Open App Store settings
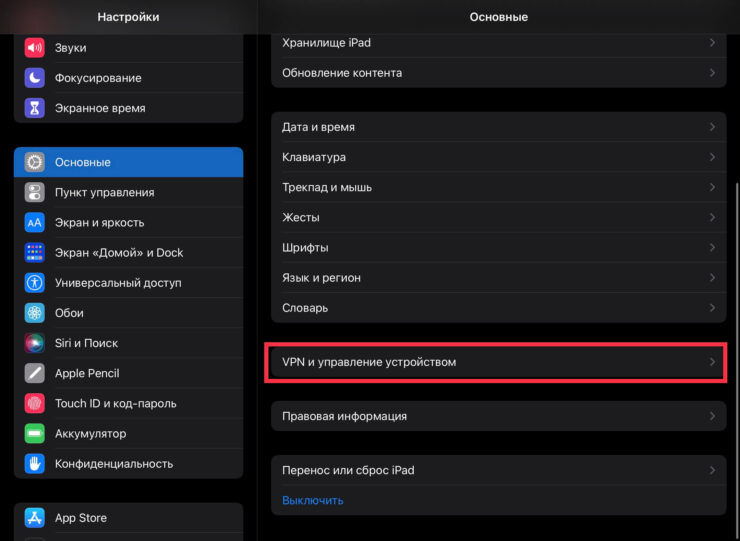Screen dimensions: 740x541 [128, 518]
